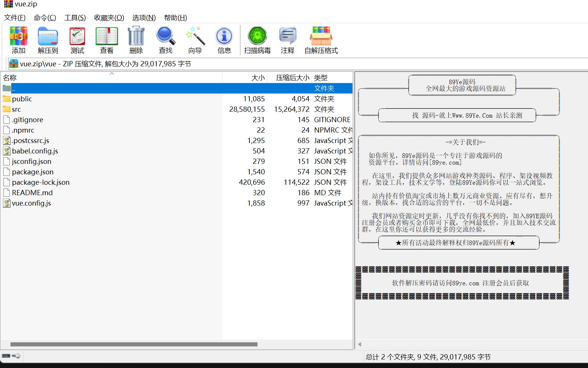Launch the Wizard (向导) wand icon
588x368 pixels.
coord(195,36)
